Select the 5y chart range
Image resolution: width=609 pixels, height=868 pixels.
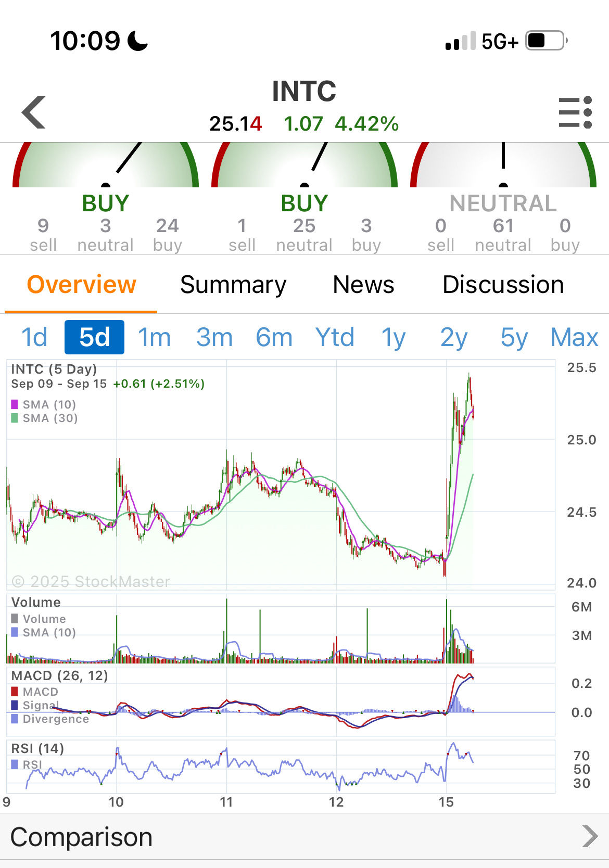514,338
